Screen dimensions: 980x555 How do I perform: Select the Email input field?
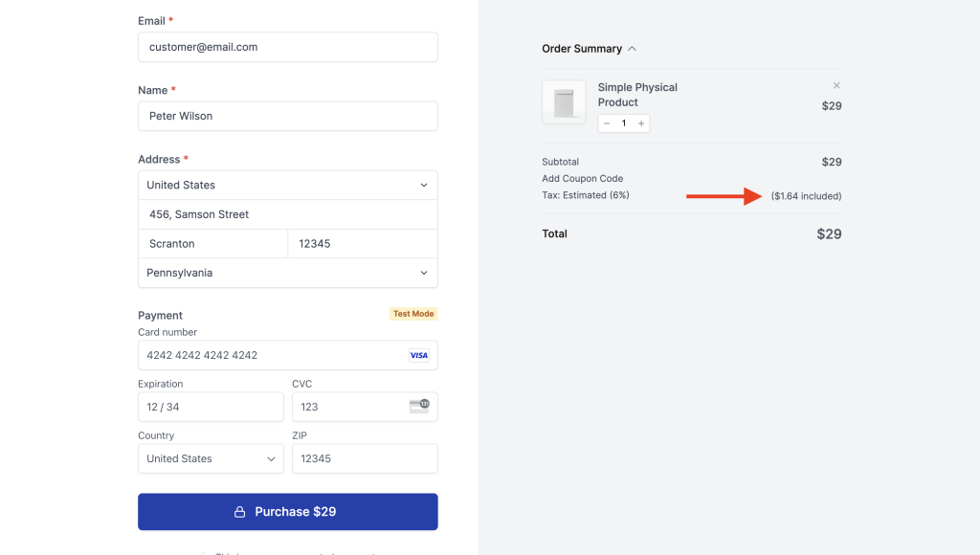pyautogui.click(x=287, y=46)
